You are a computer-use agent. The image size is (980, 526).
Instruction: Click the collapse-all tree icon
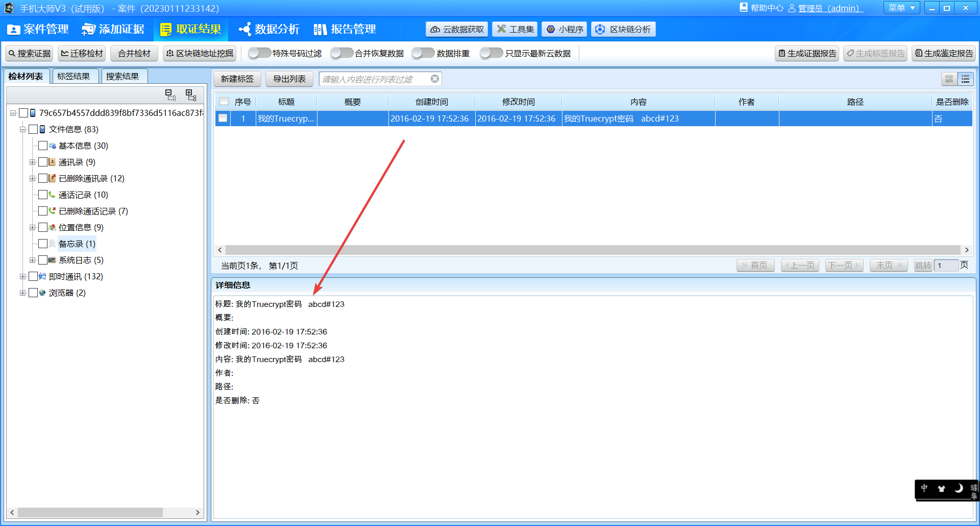[x=170, y=95]
